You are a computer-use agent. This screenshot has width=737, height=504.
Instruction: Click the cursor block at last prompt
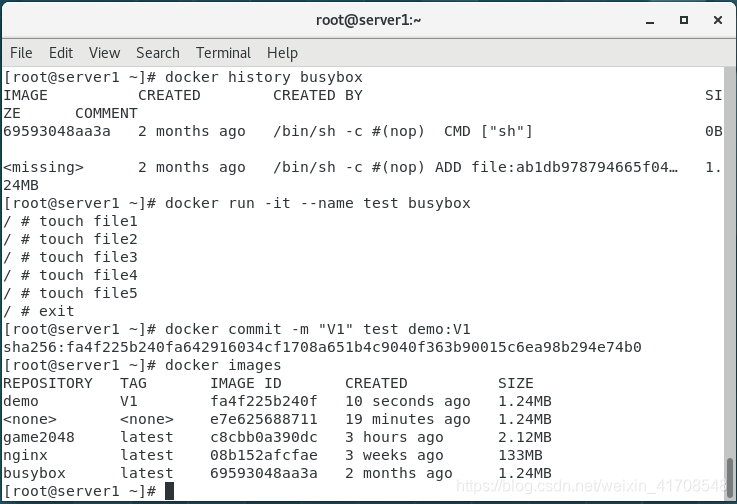pyautogui.click(x=169, y=491)
